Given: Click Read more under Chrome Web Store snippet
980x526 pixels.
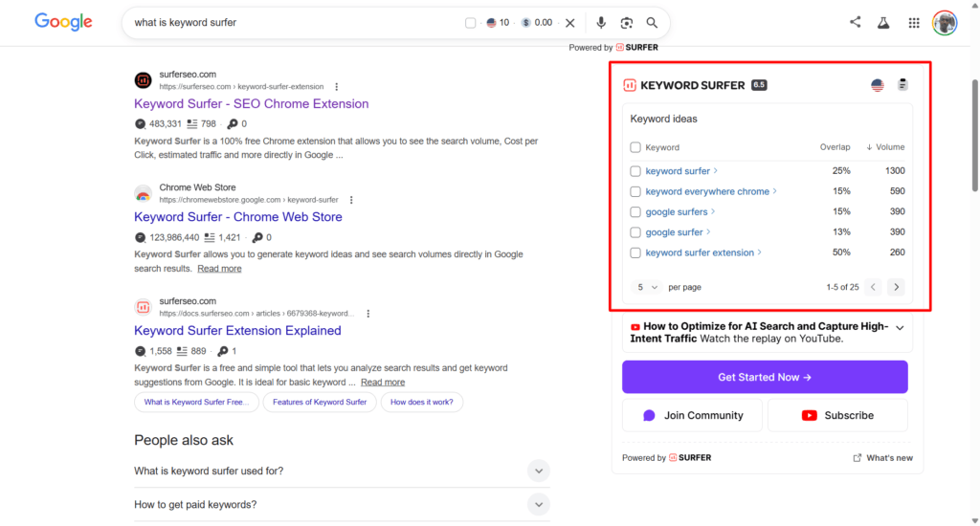Looking at the screenshot, I should pos(219,269).
